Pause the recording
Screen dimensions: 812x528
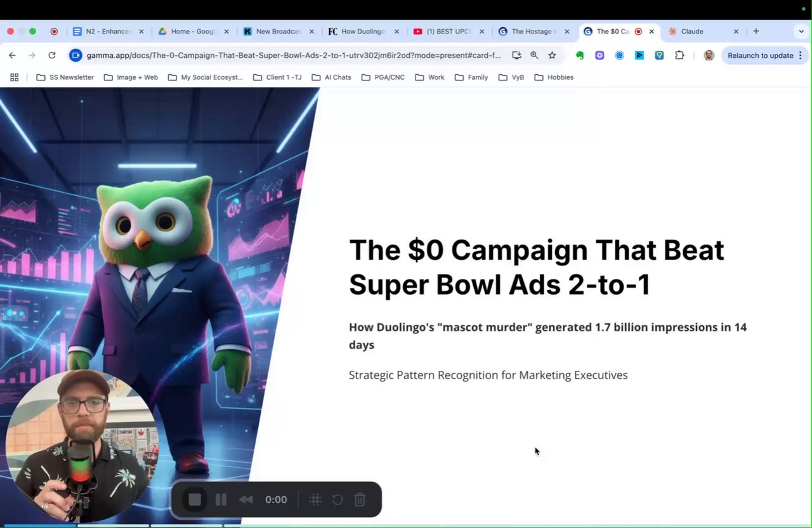[x=221, y=499]
